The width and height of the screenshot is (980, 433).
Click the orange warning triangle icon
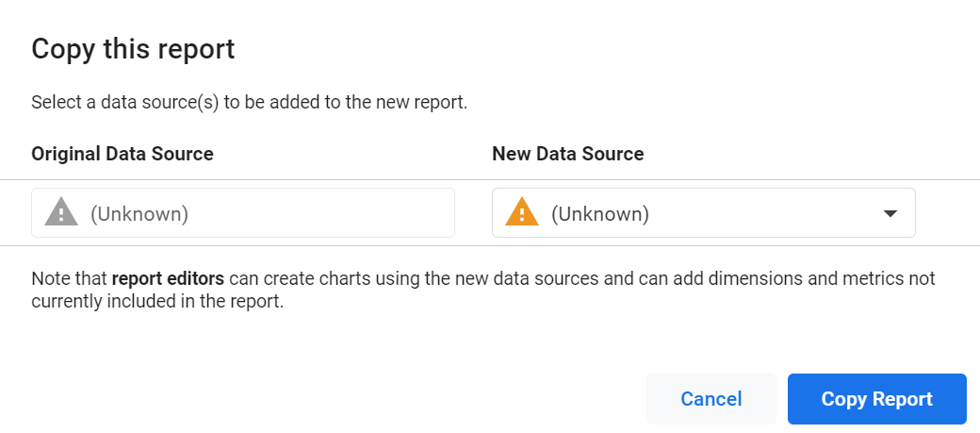(522, 213)
